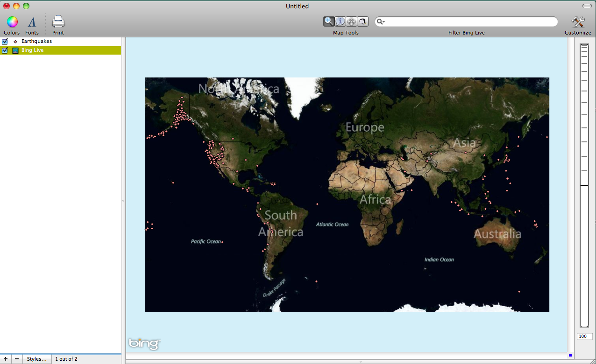Click the Print icon

58,22
